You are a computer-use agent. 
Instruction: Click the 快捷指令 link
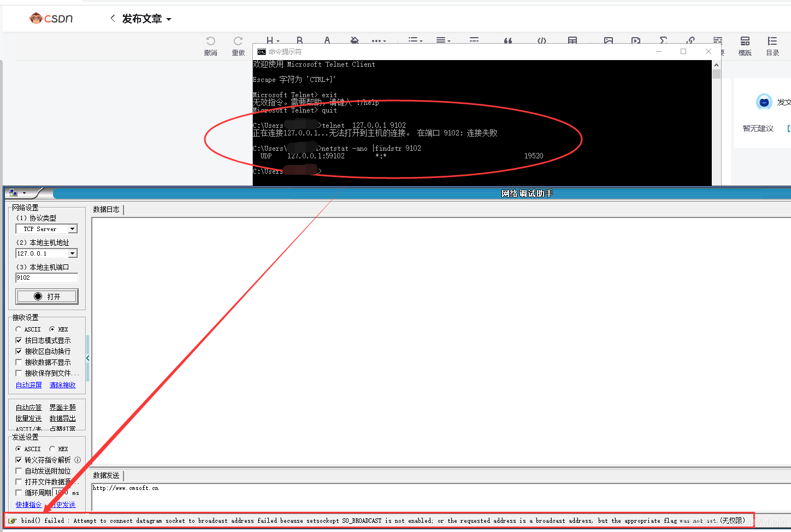coord(29,505)
